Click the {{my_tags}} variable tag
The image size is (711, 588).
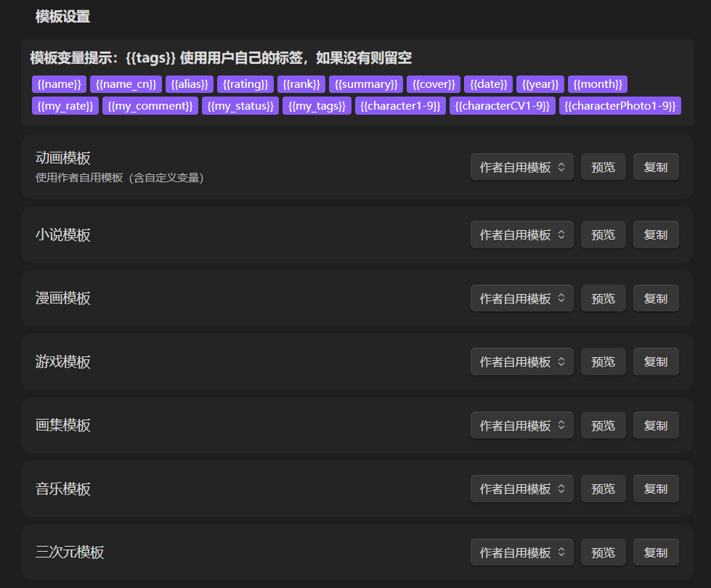[317, 106]
